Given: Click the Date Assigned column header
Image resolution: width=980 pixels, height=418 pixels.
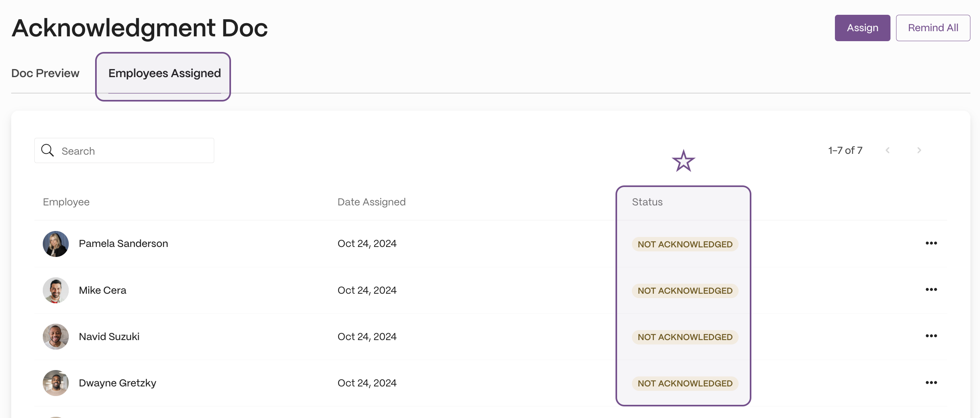Looking at the screenshot, I should pos(371,202).
